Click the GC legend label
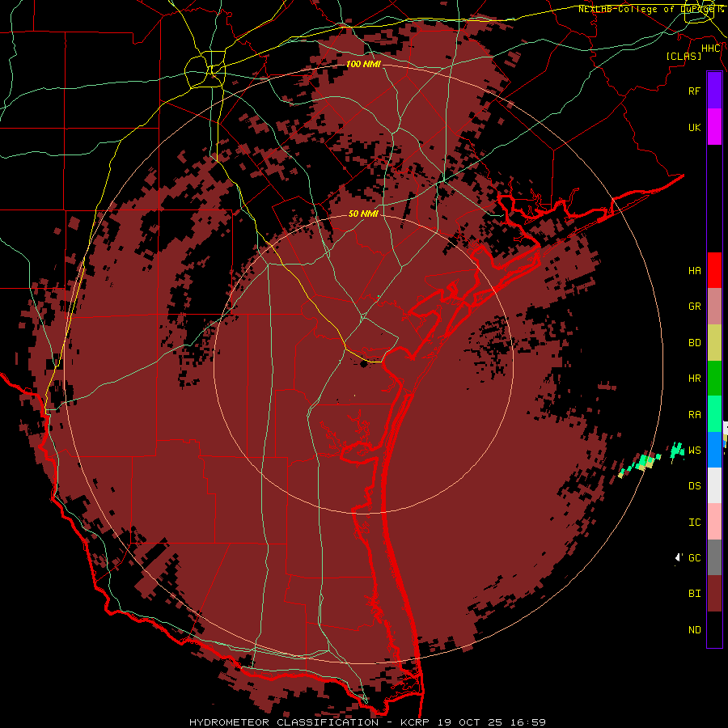This screenshot has width=728, height=728. (x=694, y=558)
